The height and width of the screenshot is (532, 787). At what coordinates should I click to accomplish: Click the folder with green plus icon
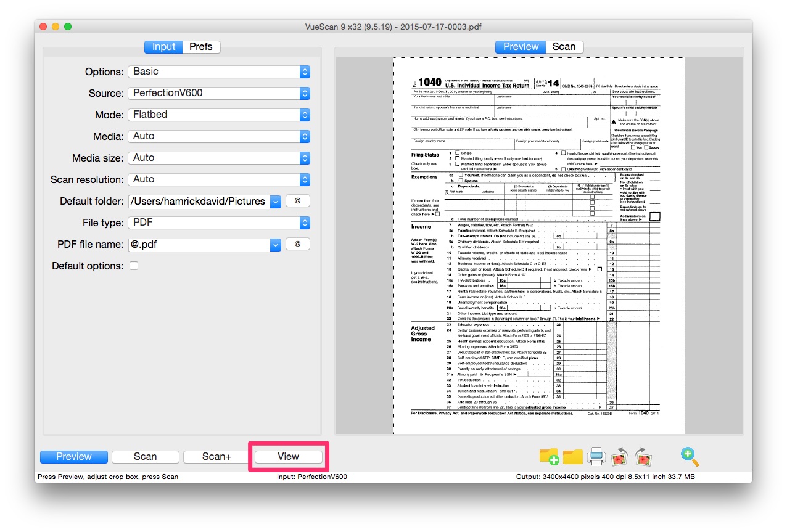click(x=549, y=457)
